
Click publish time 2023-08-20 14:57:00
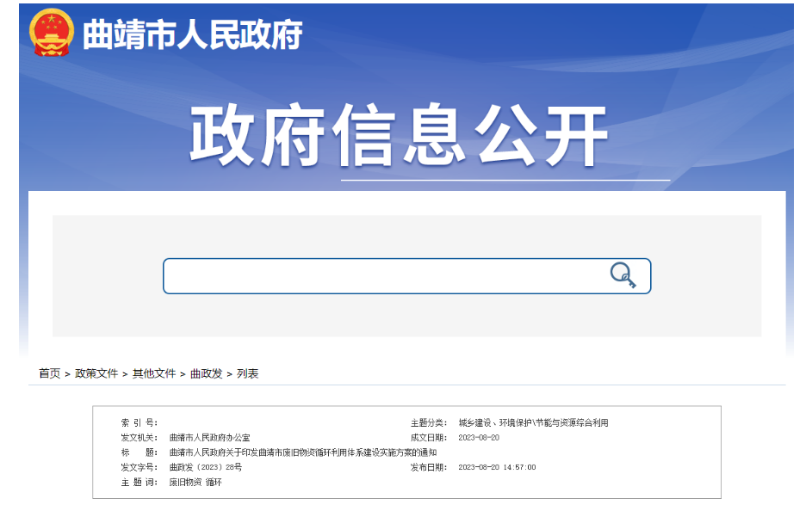(x=497, y=467)
